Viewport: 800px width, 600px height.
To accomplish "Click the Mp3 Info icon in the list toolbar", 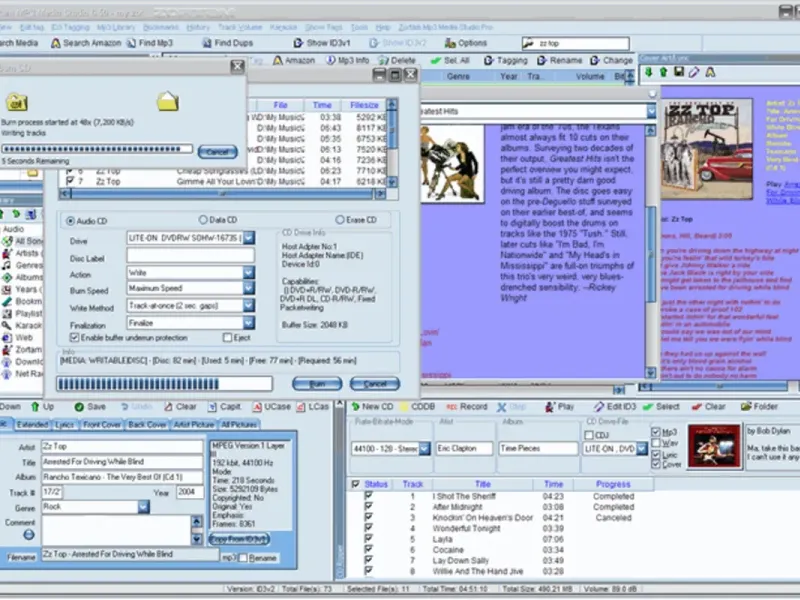I will pos(331,60).
